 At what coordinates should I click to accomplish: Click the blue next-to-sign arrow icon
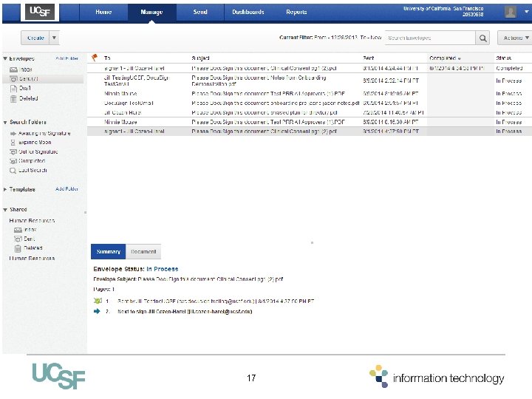tap(97, 311)
